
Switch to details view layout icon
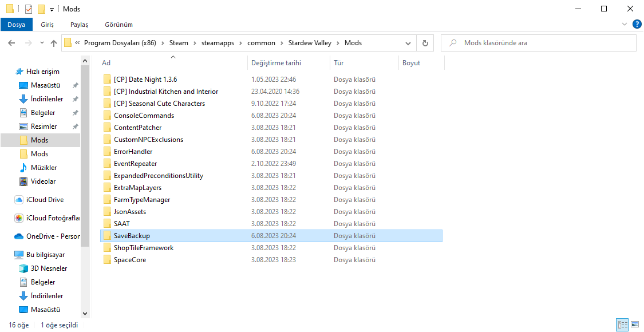(x=622, y=325)
